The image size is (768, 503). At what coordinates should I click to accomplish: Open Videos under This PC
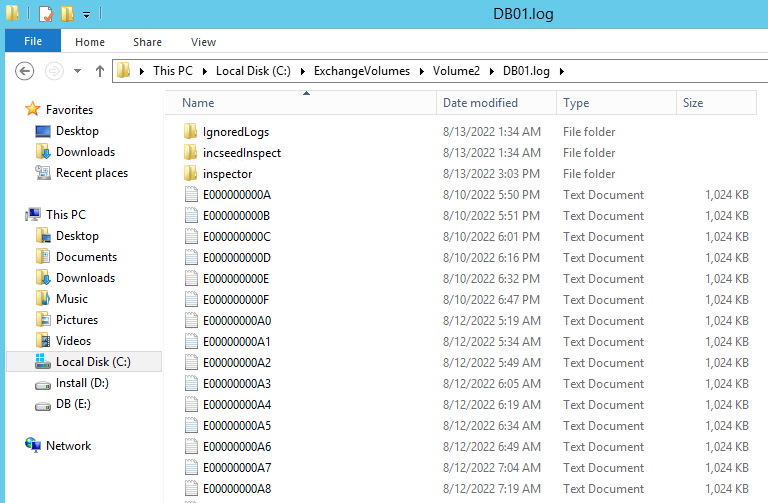[x=73, y=341]
